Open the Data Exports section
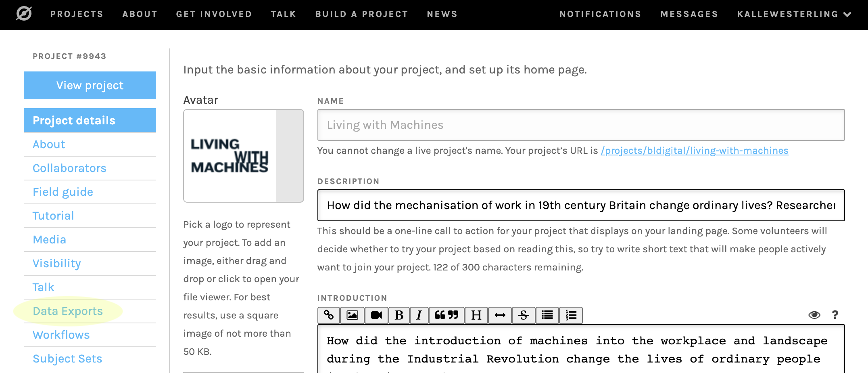Viewport: 868px width, 373px height. point(90,311)
